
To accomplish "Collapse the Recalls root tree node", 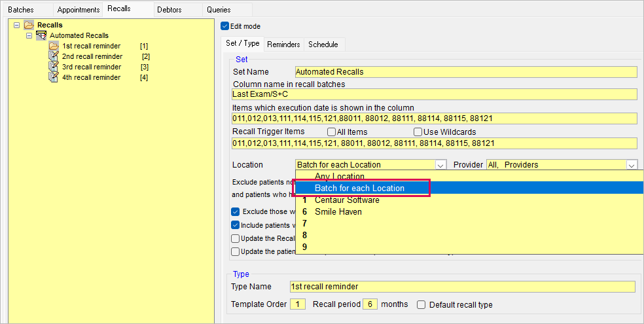I will [x=16, y=25].
